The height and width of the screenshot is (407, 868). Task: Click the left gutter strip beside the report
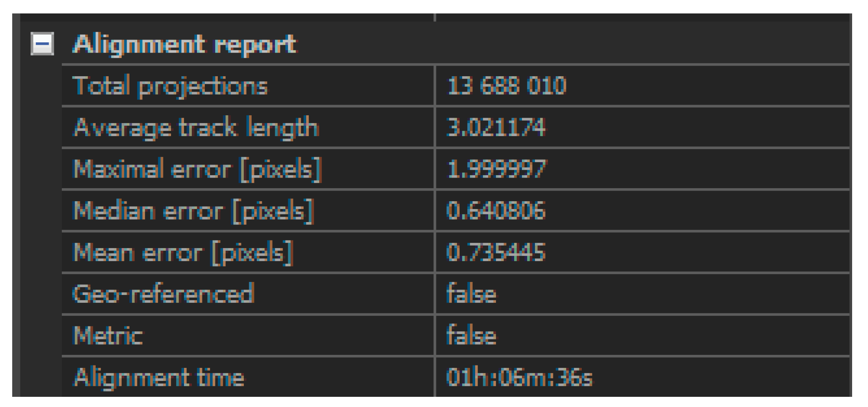pyautogui.click(x=16, y=204)
